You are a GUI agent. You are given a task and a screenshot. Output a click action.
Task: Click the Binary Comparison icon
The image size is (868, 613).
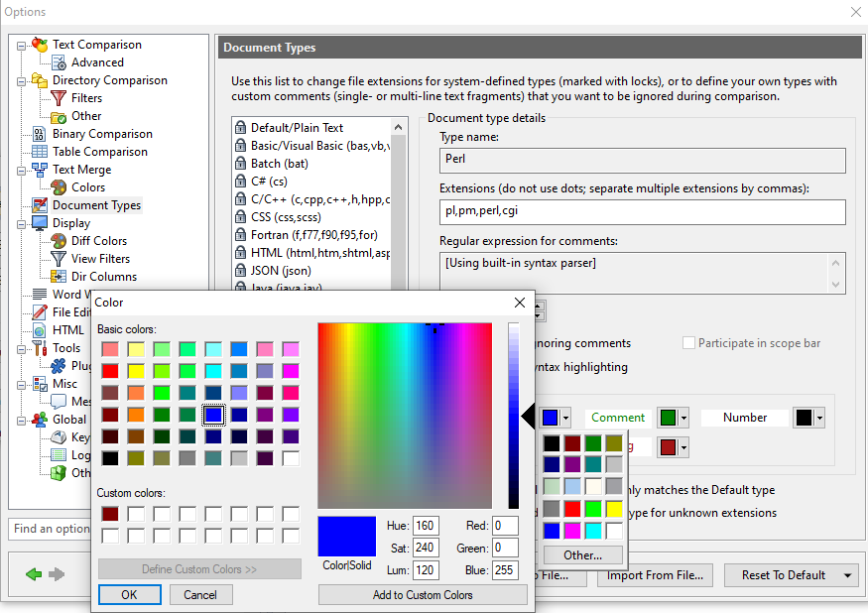[x=40, y=134]
